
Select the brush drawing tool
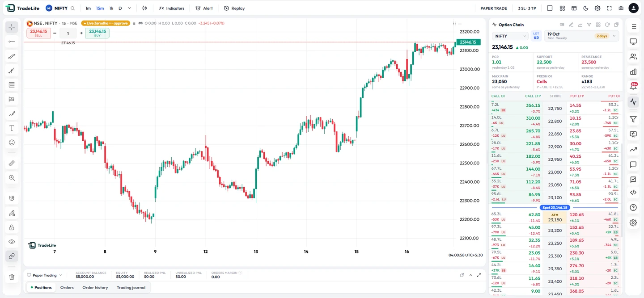tap(12, 113)
